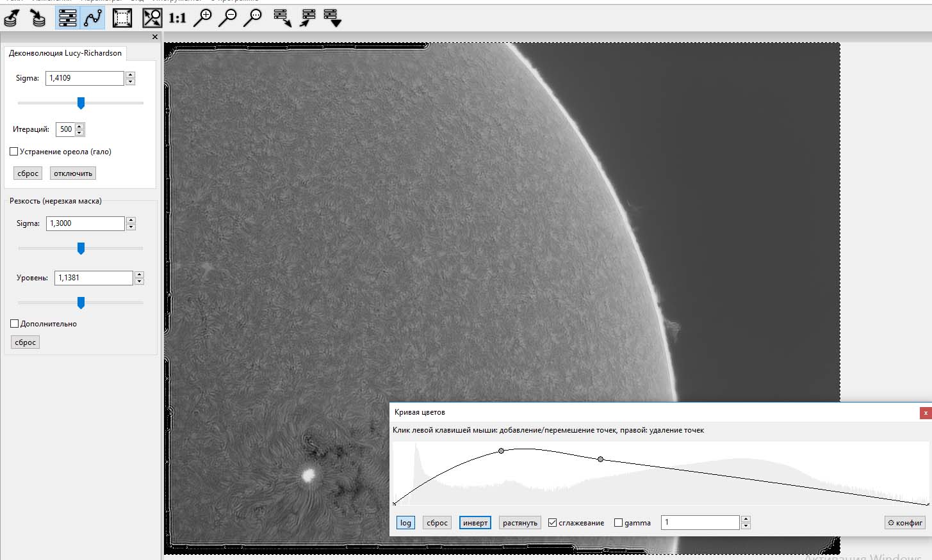Increase the Итераций value with up arrow
This screenshot has height=560, width=932.
(x=79, y=126)
